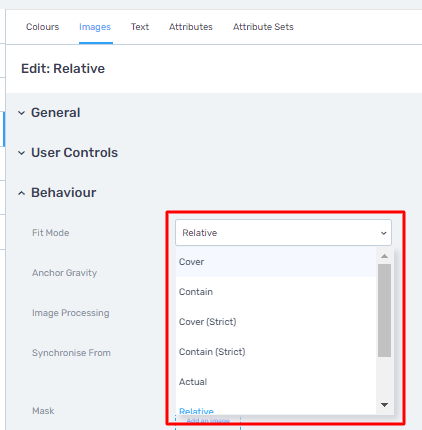The height and width of the screenshot is (430, 422).
Task: Click the Behaviour section heading
Action: (x=64, y=193)
